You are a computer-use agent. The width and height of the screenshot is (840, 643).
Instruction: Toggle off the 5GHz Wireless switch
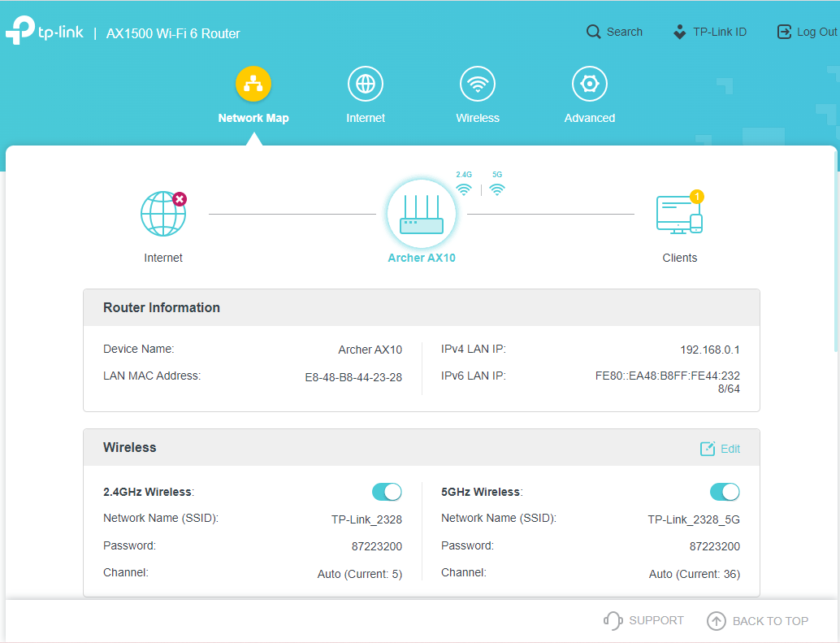(725, 492)
